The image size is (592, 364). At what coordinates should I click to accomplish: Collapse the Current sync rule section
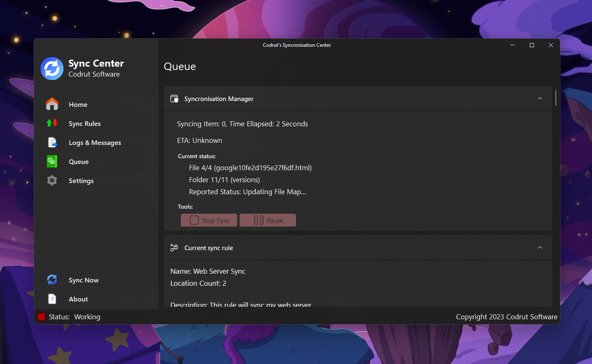[540, 248]
